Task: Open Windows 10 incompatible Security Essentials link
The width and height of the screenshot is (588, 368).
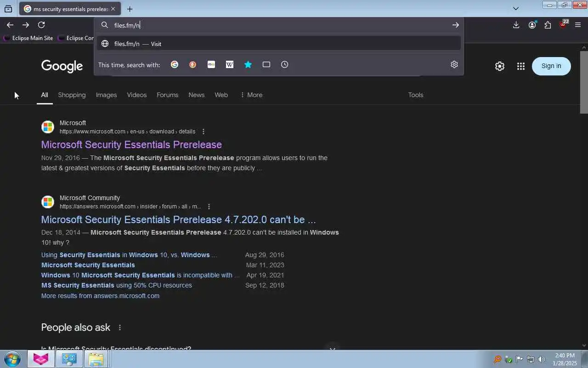Action: point(140,275)
